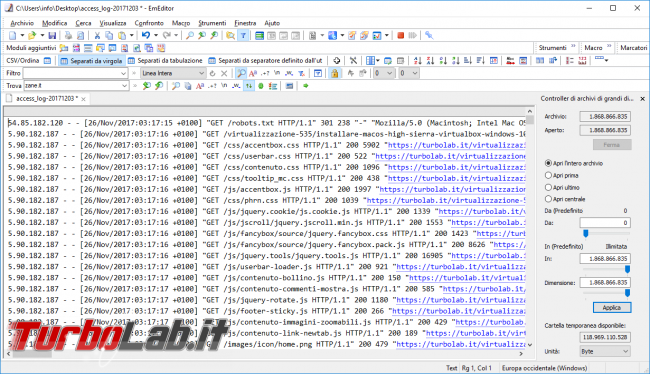The height and width of the screenshot is (374, 650).
Task: Open the Visualizza menu
Action: [113, 23]
